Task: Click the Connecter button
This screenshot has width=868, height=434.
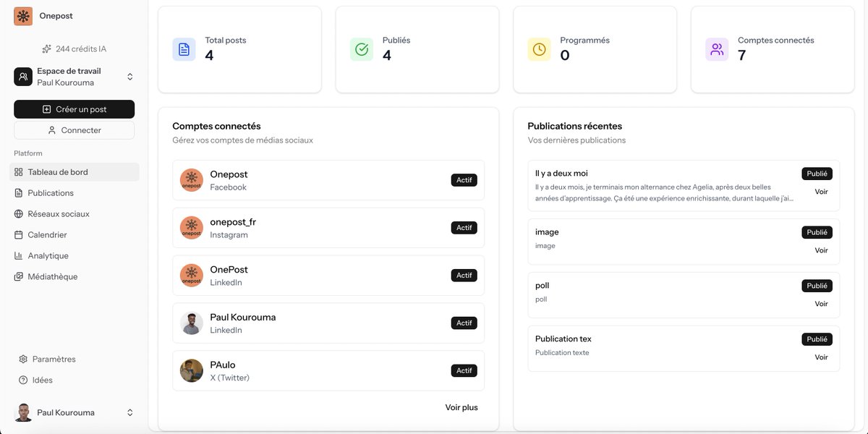Action: pyautogui.click(x=74, y=130)
